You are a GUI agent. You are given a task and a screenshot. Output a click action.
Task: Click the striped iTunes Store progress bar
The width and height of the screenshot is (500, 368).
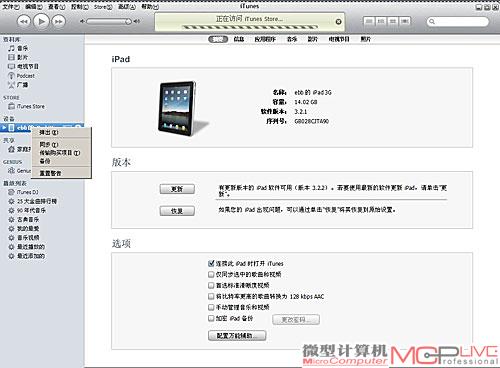tap(250, 27)
